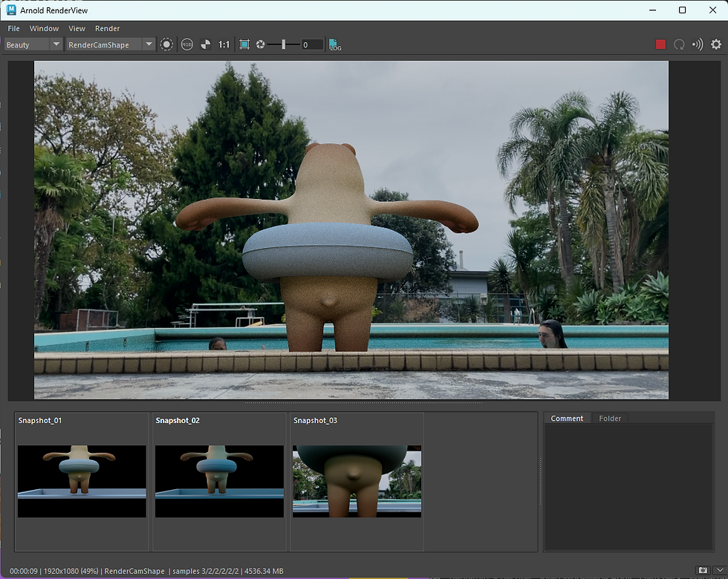This screenshot has height=579, width=728.
Task: Maximize the Arnold RenderView window
Action: 682,10
